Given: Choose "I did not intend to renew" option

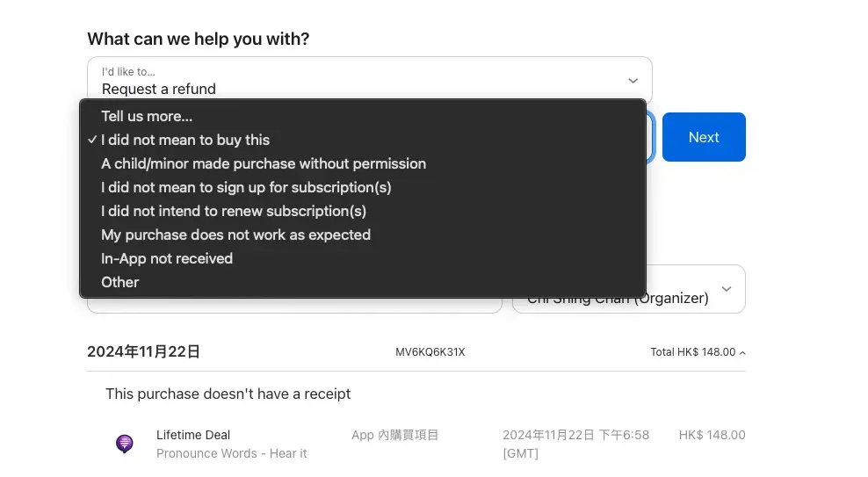Looking at the screenshot, I should [x=234, y=211].
